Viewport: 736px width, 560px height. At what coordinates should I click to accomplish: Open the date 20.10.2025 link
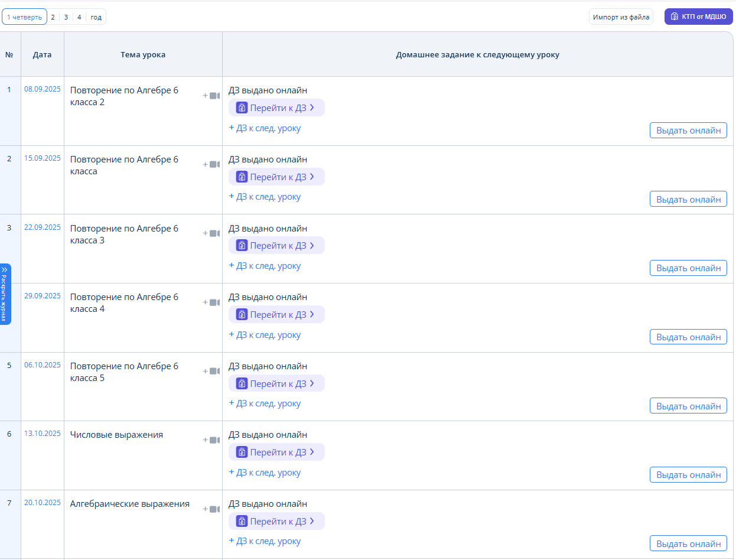(x=42, y=503)
